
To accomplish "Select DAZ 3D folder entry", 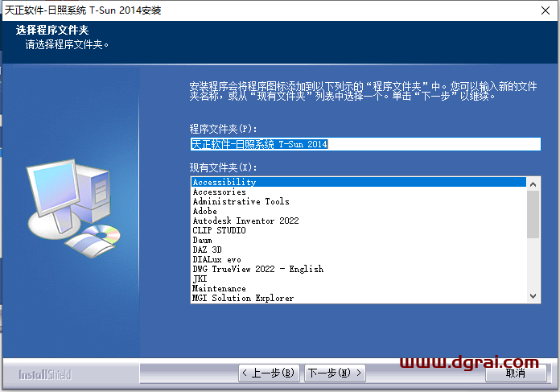I will click(359, 250).
